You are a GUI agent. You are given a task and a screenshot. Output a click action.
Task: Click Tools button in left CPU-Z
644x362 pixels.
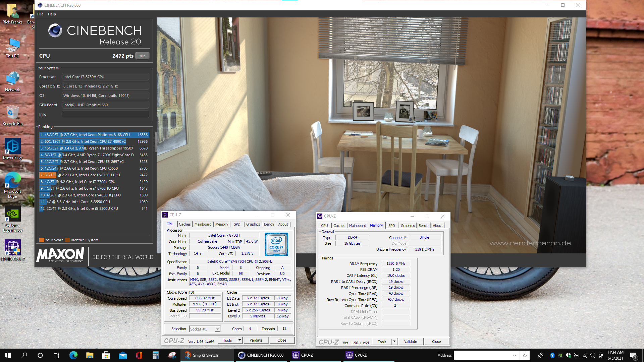click(x=227, y=340)
